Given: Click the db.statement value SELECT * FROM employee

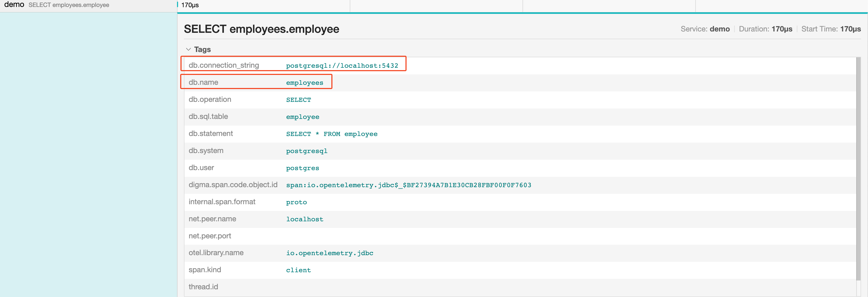Looking at the screenshot, I should (x=332, y=134).
